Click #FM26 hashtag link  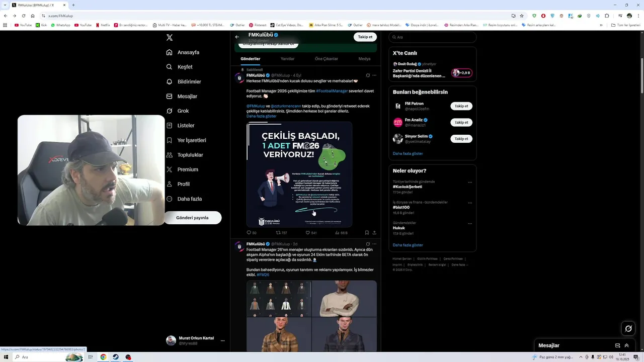(263, 275)
